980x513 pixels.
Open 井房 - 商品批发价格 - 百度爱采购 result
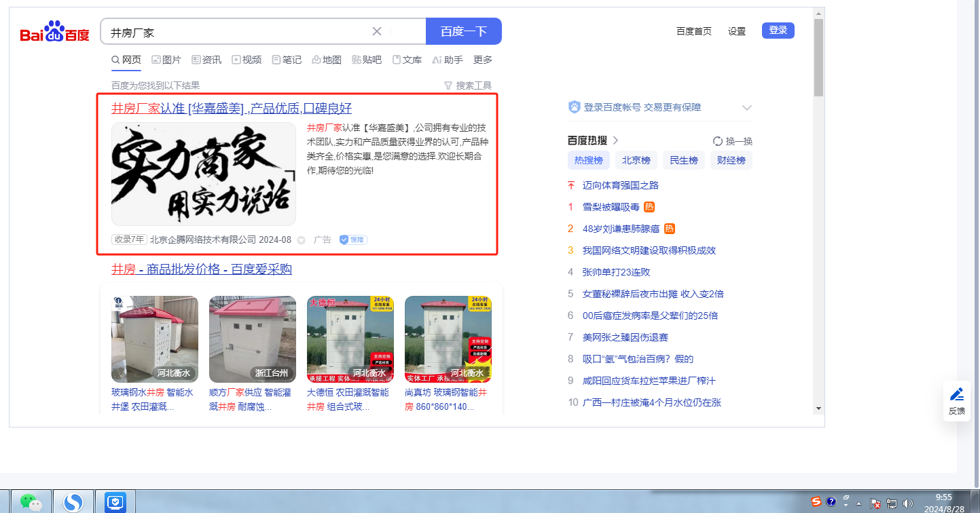point(202,269)
